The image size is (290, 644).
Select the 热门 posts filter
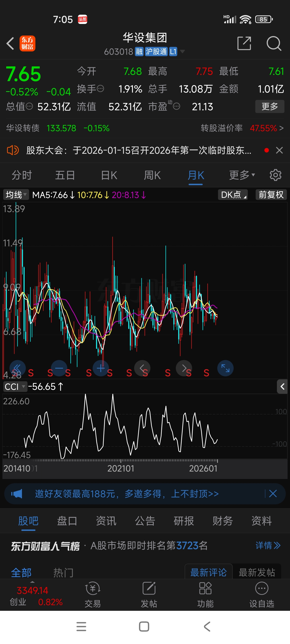[x=63, y=573]
